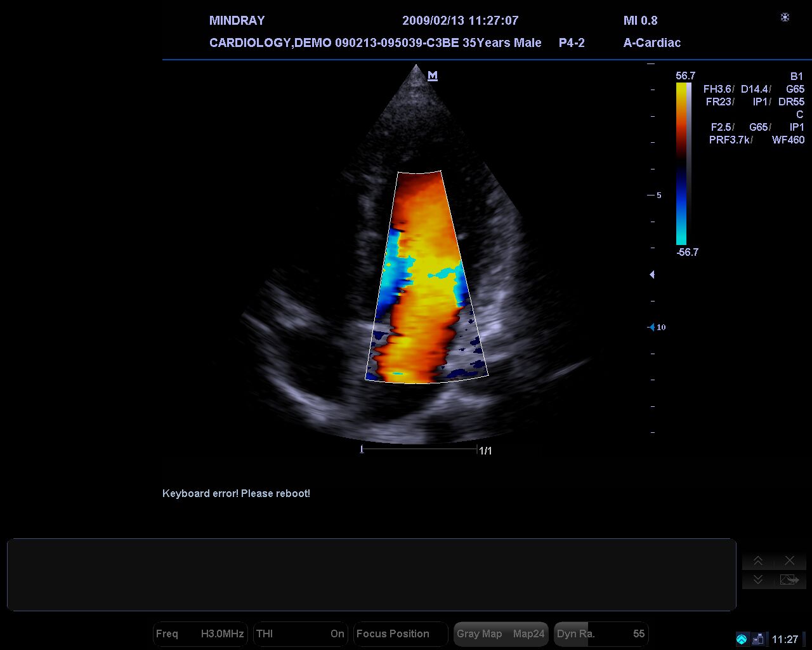Click the color Doppler velocity scale bar
This screenshot has height=650, width=812.
(681, 164)
